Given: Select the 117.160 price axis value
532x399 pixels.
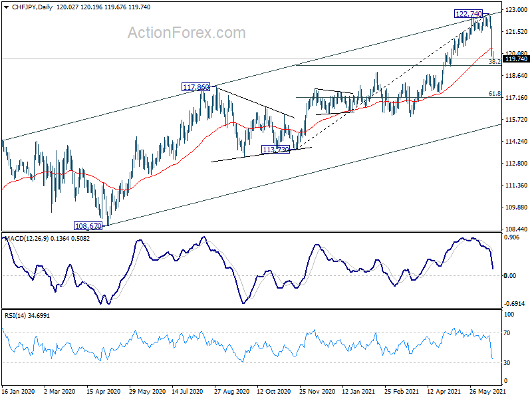Looking at the screenshot, I should [517, 98].
